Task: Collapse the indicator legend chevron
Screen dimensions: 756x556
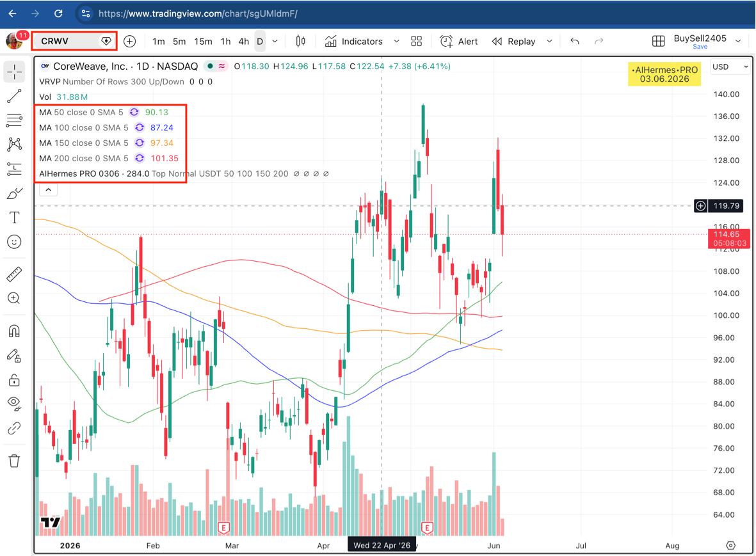Action: 48,190
